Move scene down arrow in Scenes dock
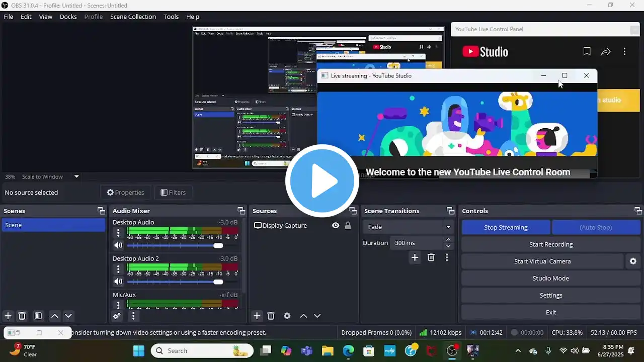Image resolution: width=644 pixels, height=362 pixels. tap(68, 316)
